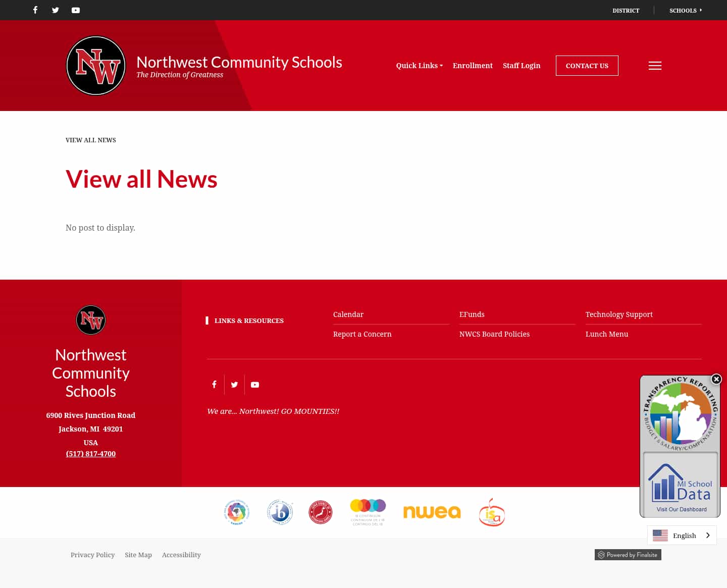Open the Facebook page via header icon
This screenshot has width=727, height=588.
click(35, 10)
